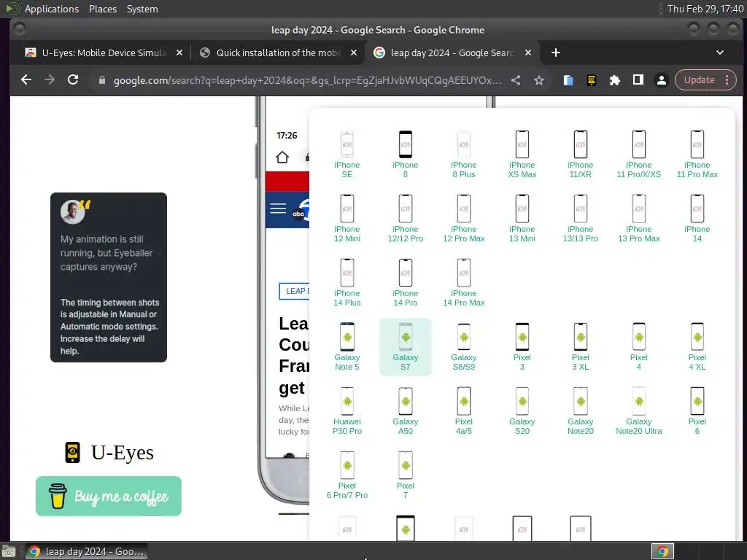Viewport: 747px width, 560px height.
Task: Click the U-Eyes logo text
Action: [x=122, y=452]
